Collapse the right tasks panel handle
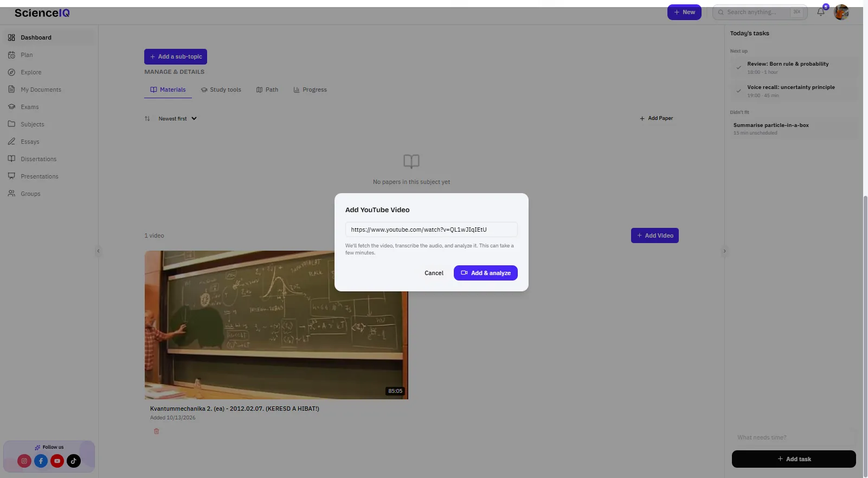 [x=724, y=251]
